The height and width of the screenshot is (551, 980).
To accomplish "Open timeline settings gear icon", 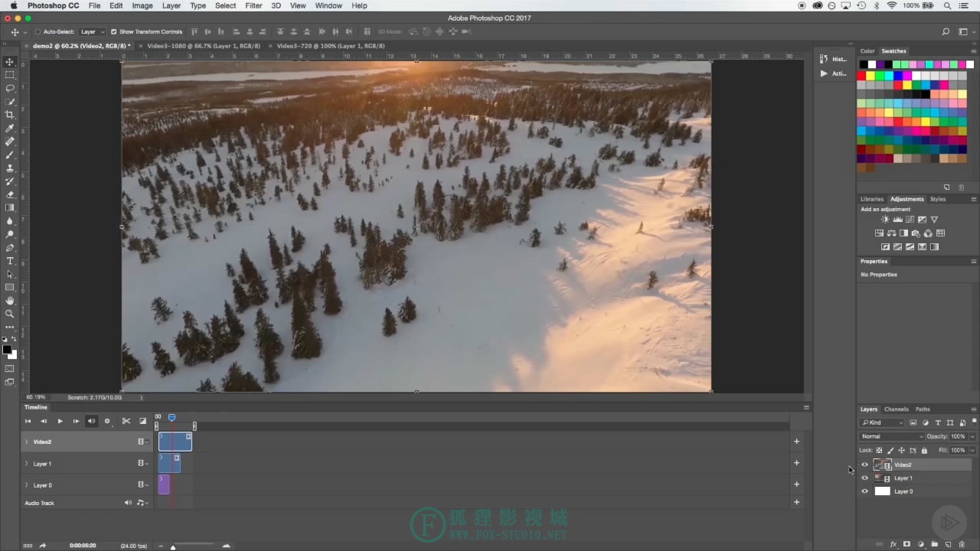I will click(x=107, y=421).
